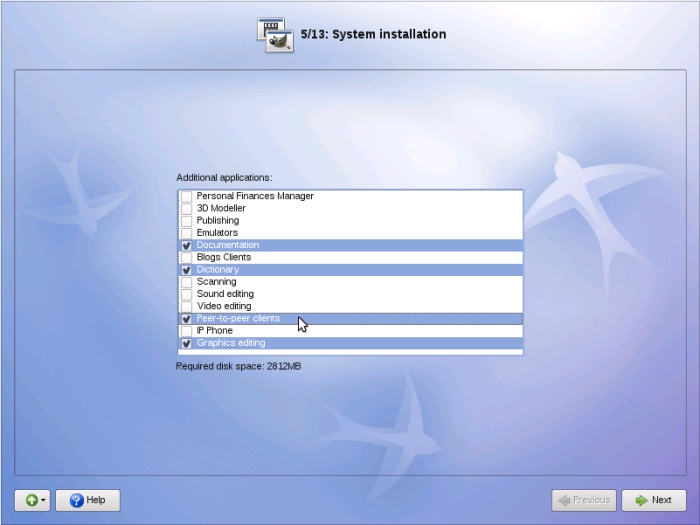Enable the Personal Finances Manager checkbox

pos(187,196)
